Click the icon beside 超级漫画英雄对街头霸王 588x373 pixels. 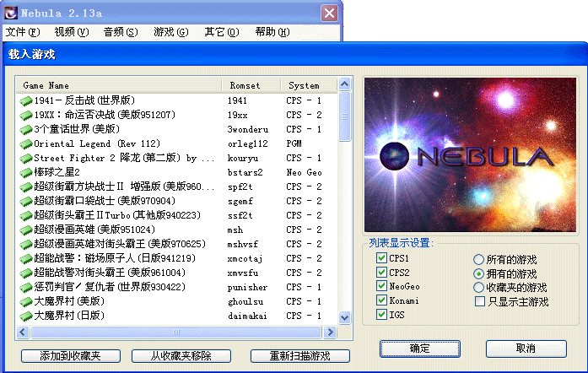(x=26, y=244)
